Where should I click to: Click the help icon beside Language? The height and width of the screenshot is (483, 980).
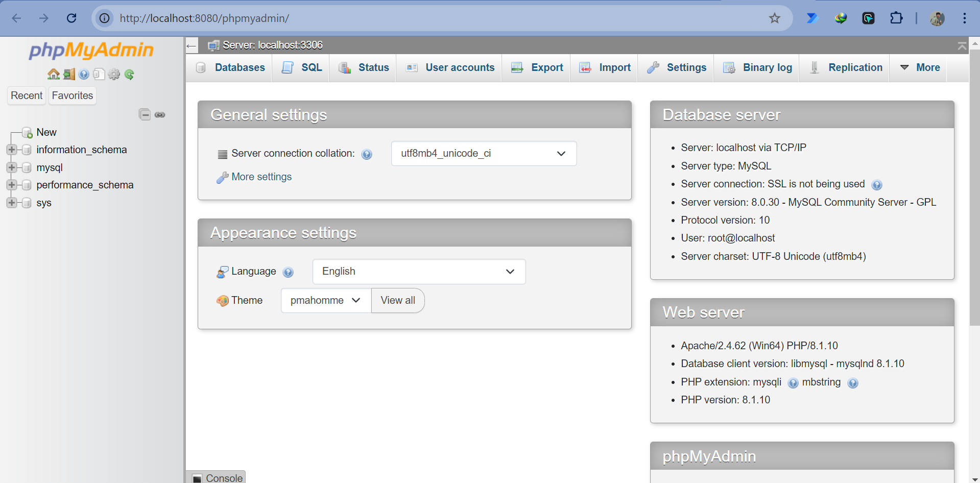coord(288,272)
